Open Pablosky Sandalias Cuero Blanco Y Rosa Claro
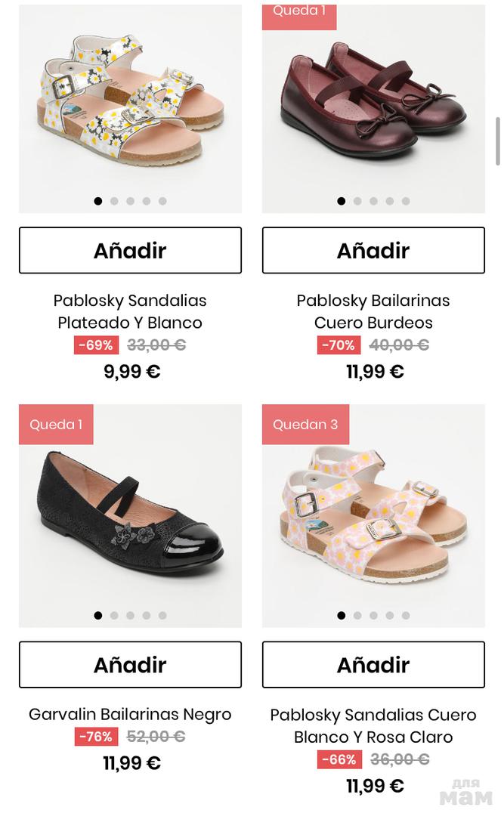504x816 pixels. (x=373, y=725)
